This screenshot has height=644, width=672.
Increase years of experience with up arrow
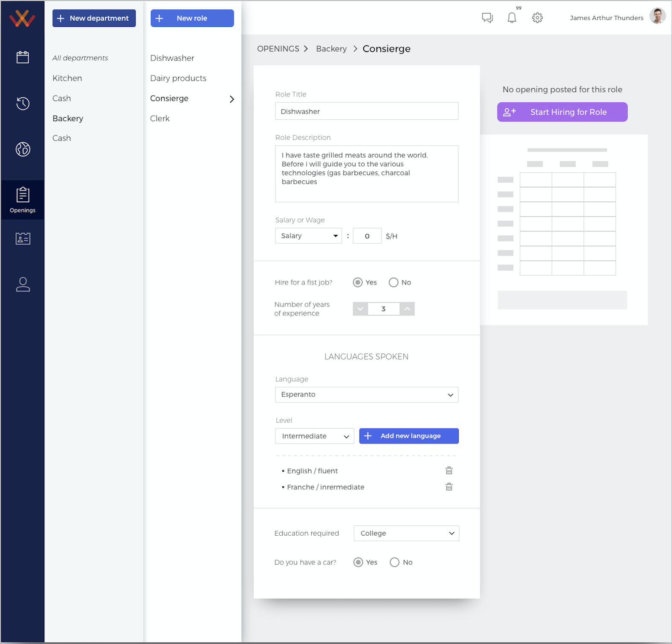pyautogui.click(x=407, y=309)
